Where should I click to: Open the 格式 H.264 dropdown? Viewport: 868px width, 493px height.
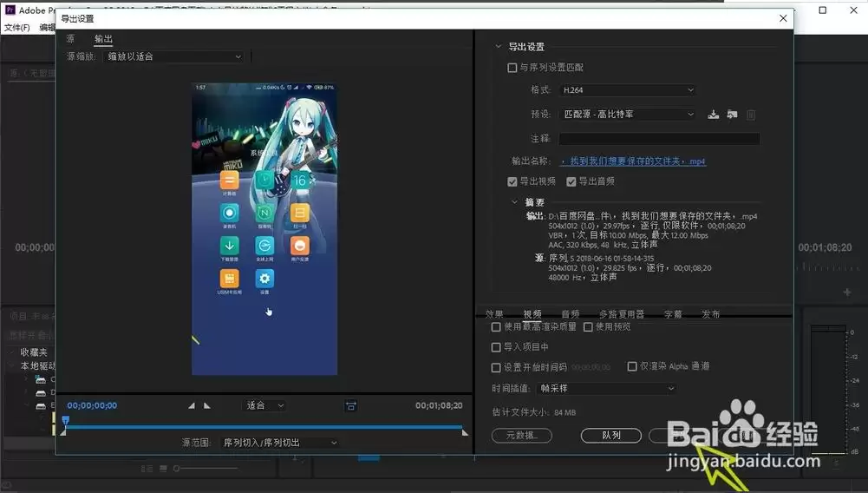[x=628, y=89]
